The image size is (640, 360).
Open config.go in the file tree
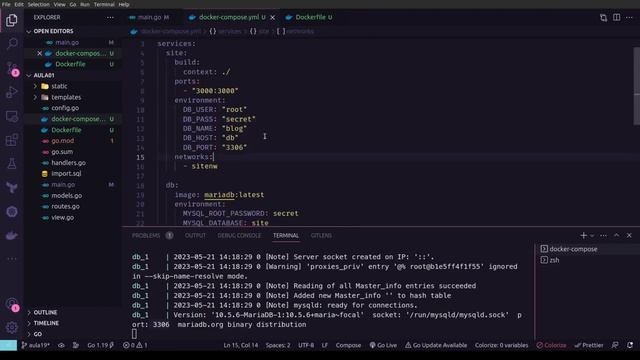tap(65, 108)
